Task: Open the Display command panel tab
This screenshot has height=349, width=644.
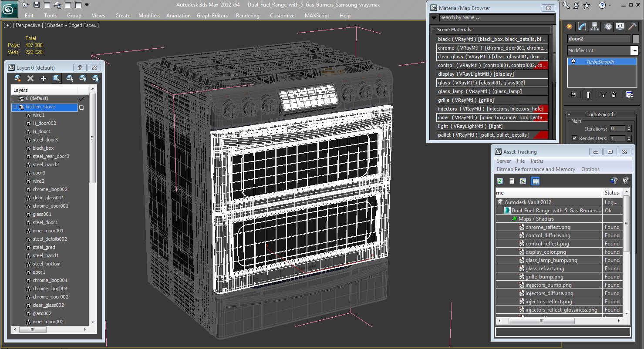Action: [620, 27]
